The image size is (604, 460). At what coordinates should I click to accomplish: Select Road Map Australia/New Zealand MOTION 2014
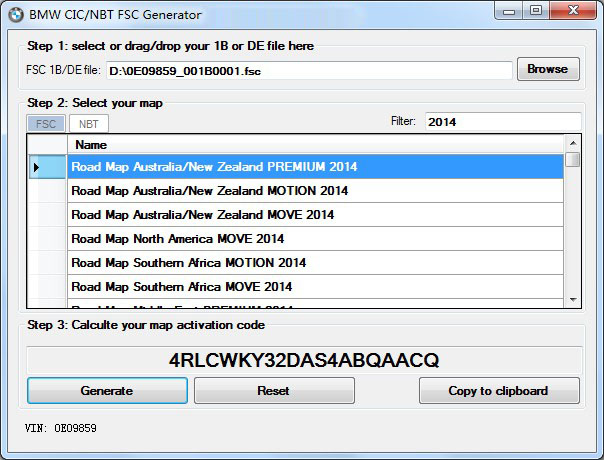[x=315, y=191]
